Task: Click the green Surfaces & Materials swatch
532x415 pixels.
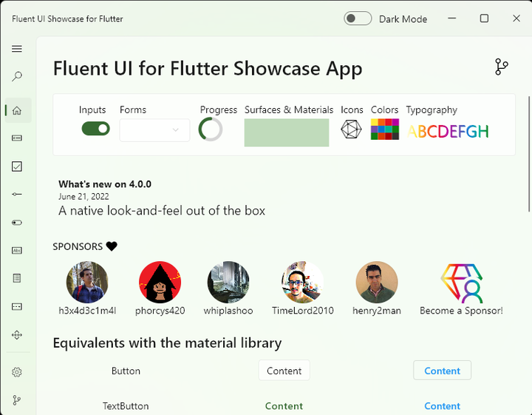Action: 287,132
